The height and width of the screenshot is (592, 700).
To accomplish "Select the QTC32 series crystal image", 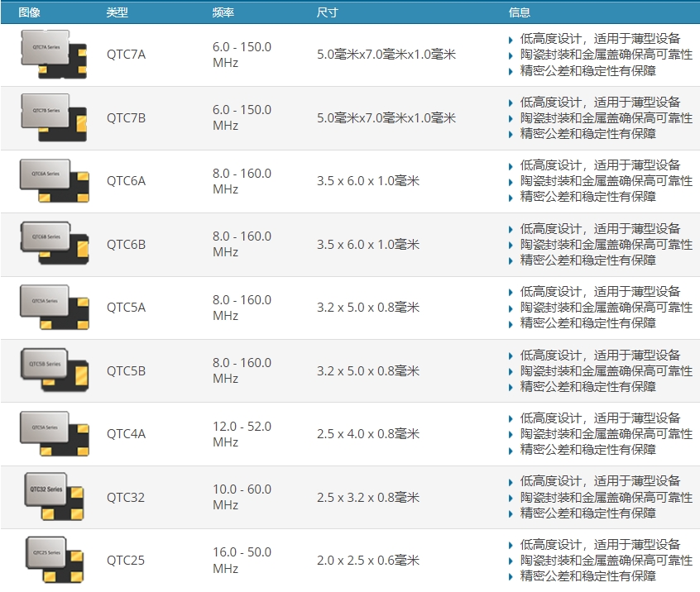I will tap(55, 497).
